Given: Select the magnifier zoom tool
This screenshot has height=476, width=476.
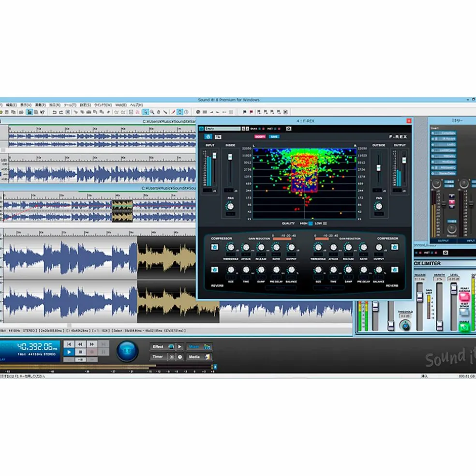Looking at the screenshot, I should [152, 112].
